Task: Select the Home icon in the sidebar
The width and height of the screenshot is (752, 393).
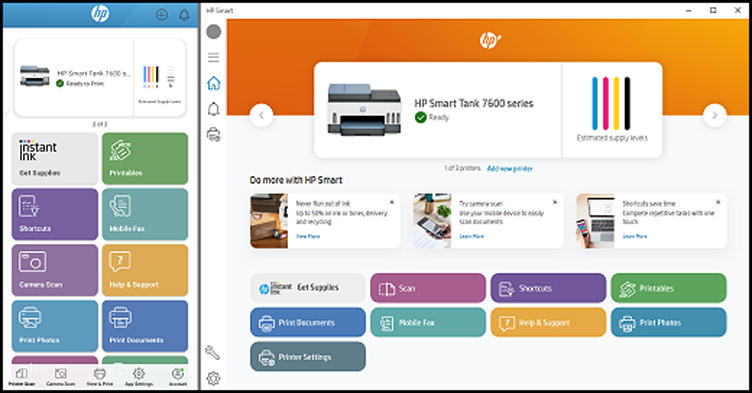Action: [x=213, y=83]
